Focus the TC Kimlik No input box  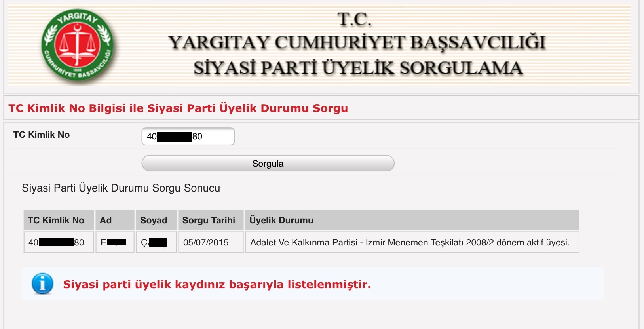[x=188, y=137]
